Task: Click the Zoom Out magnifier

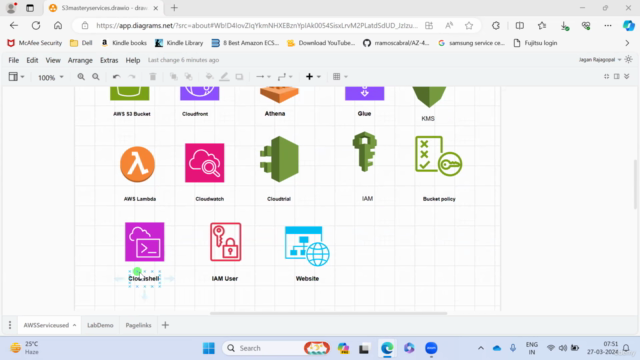Action: click(x=96, y=77)
